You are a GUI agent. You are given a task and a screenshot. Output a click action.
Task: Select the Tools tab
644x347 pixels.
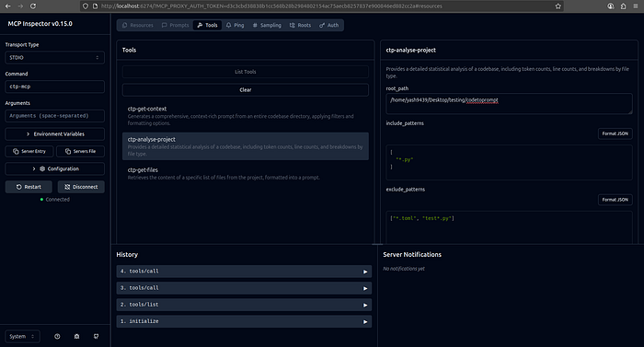tap(207, 25)
